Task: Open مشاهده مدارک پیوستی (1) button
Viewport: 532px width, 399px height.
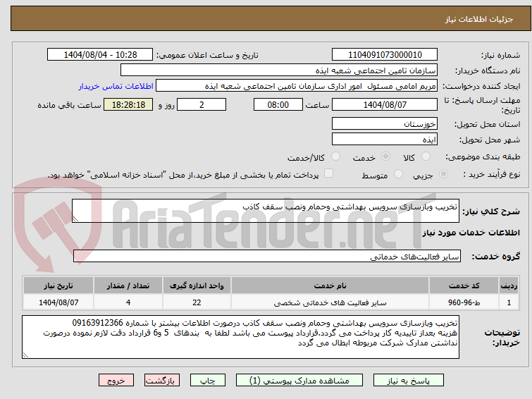Action: coord(299,381)
